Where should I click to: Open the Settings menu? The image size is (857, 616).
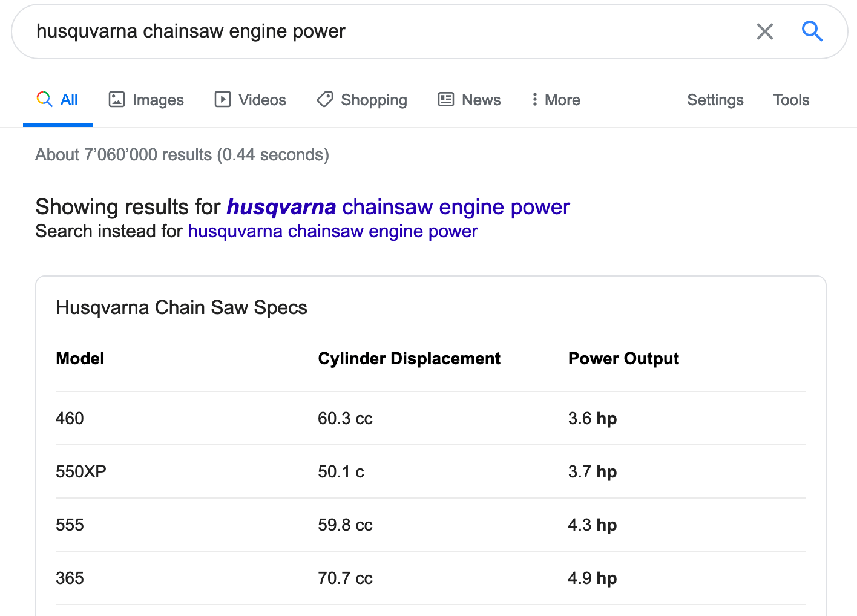point(715,100)
